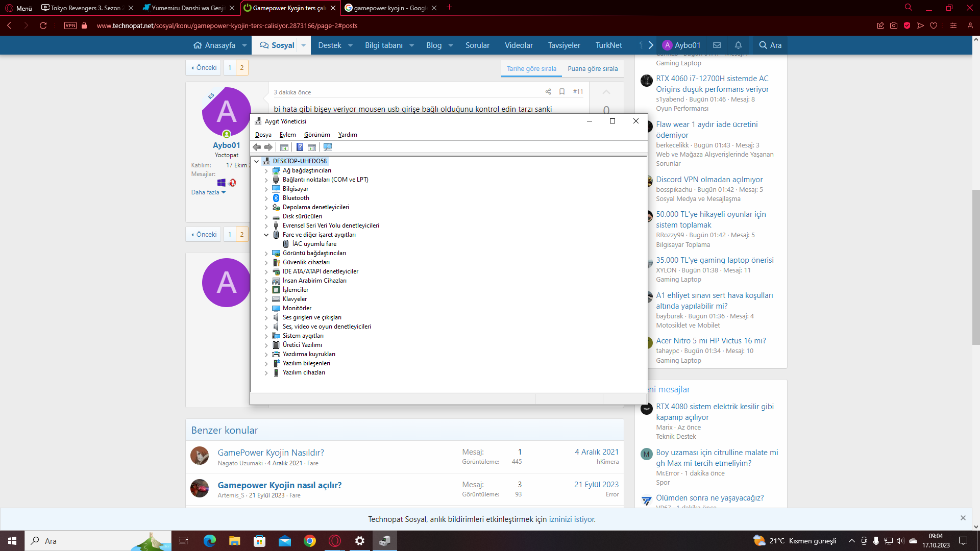Expand the Bluetooth device category
Screen dimensions: 980x551
(x=266, y=198)
